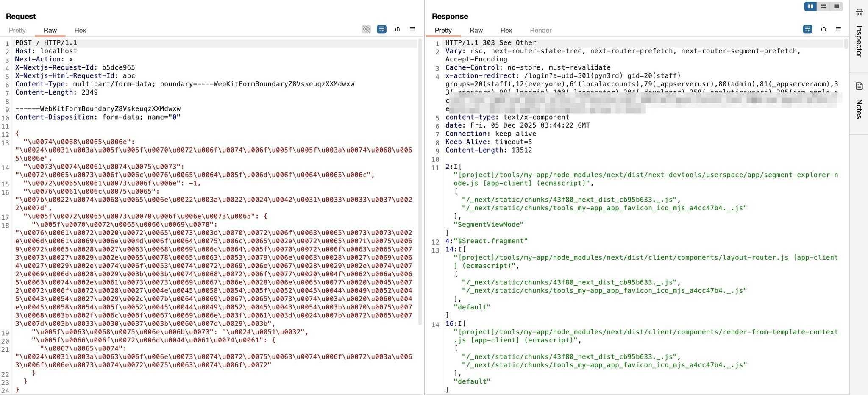The height and width of the screenshot is (395, 868).
Task: Toggle word wrap in the Response editor
Action: point(807,29)
